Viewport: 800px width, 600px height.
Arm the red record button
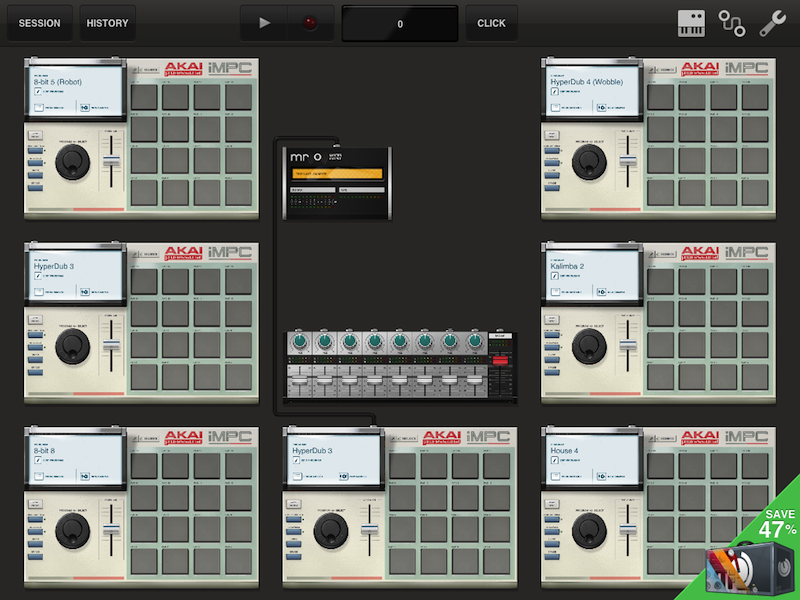(310, 23)
